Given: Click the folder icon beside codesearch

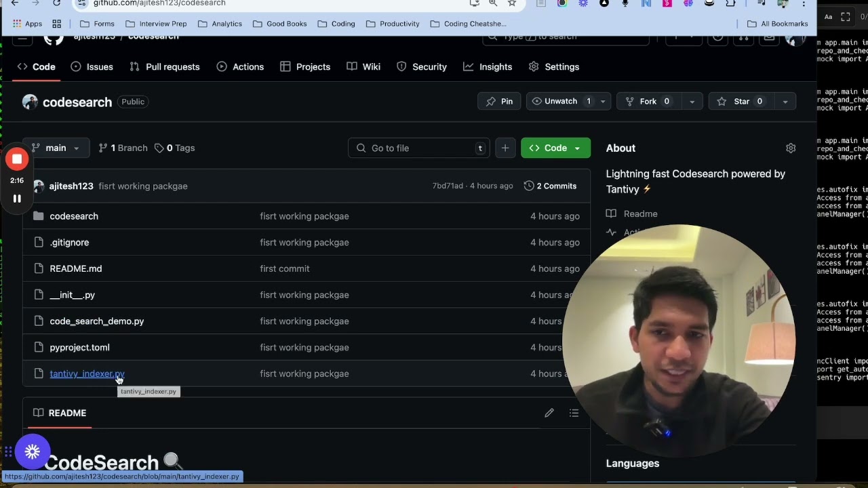Looking at the screenshot, I should 38,216.
